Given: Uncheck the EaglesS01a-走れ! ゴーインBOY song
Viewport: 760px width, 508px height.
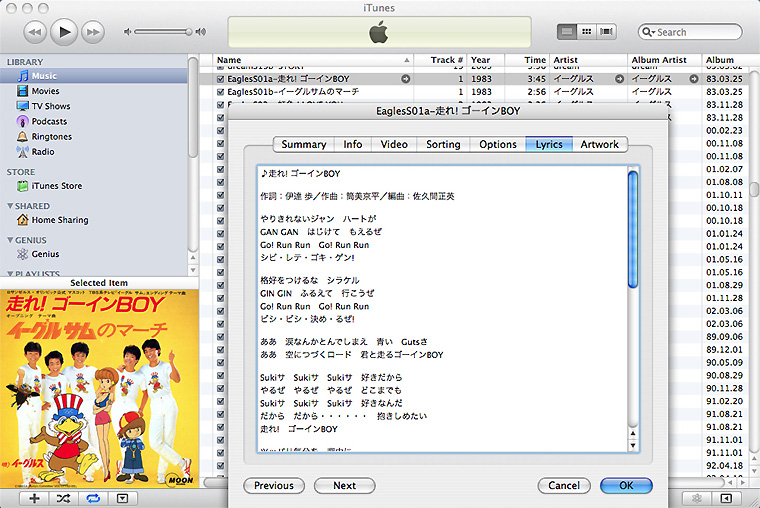Looking at the screenshot, I should pos(221,79).
